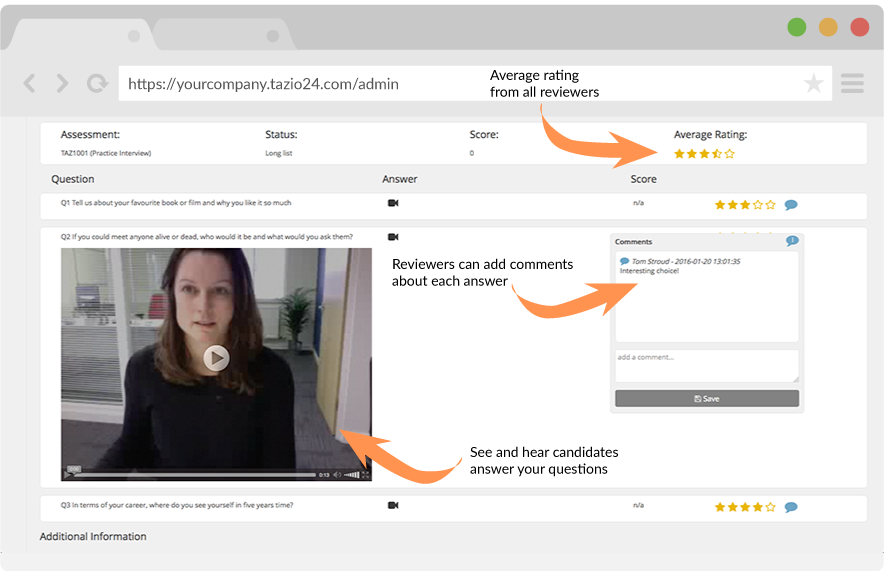Screen dimensions: 884x571
Task: Click the Question column header
Action: (x=73, y=179)
